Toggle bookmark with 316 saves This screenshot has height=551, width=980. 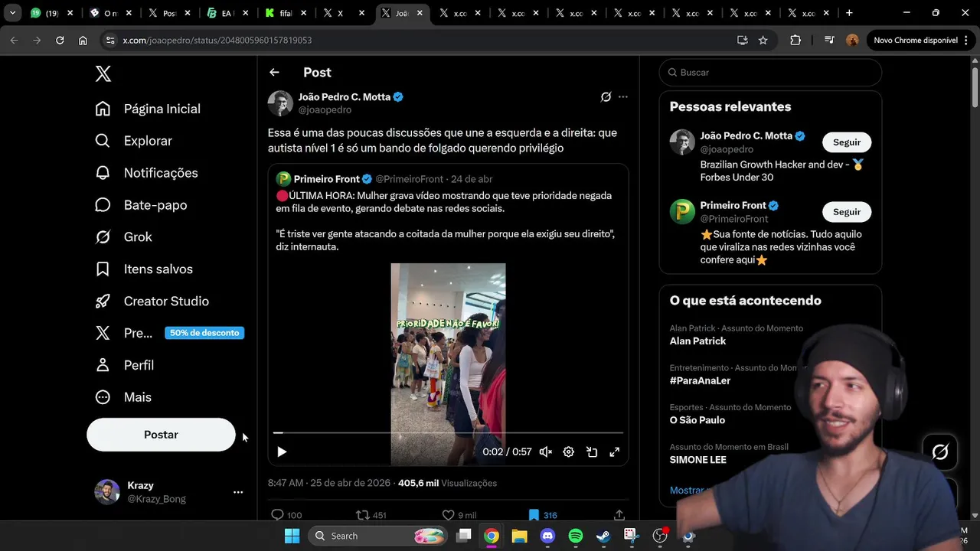[x=542, y=515]
